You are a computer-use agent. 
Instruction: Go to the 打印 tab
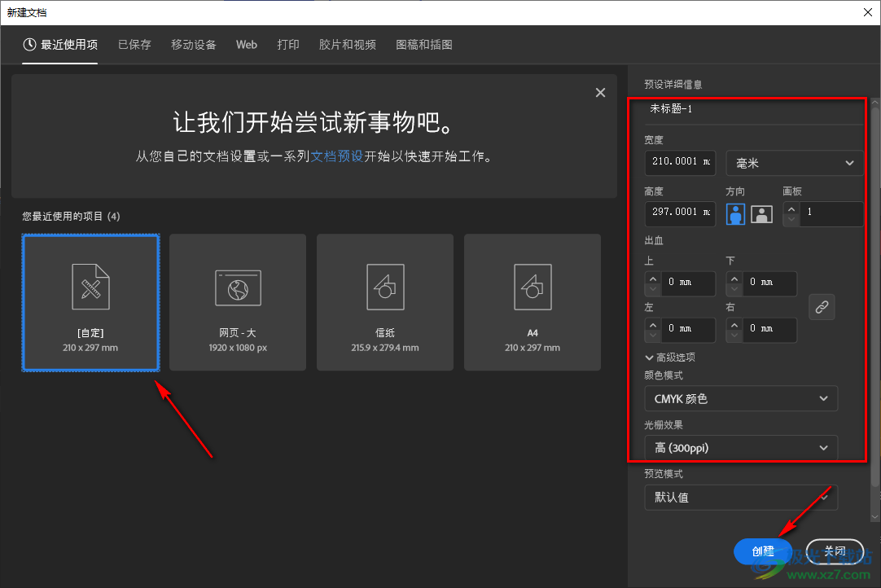point(288,45)
